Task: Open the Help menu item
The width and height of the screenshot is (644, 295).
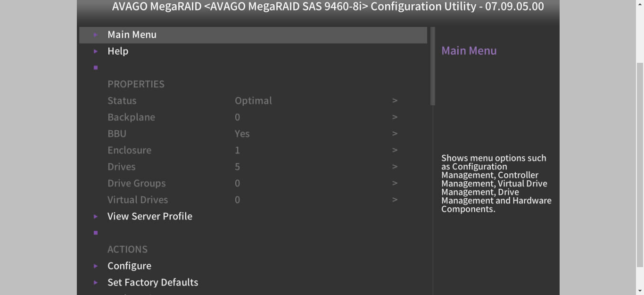Action: tap(118, 51)
